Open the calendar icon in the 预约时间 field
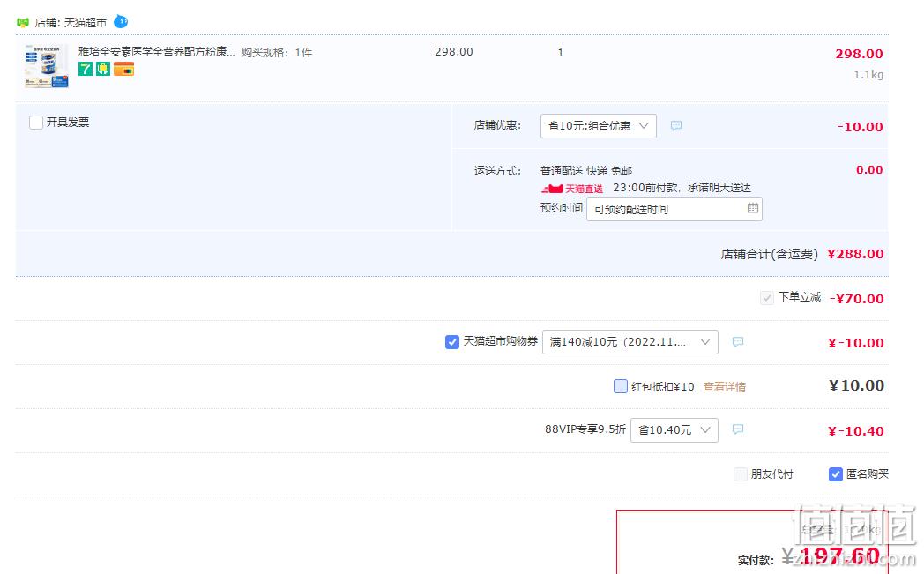This screenshot has width=924, height=574. 753,208
